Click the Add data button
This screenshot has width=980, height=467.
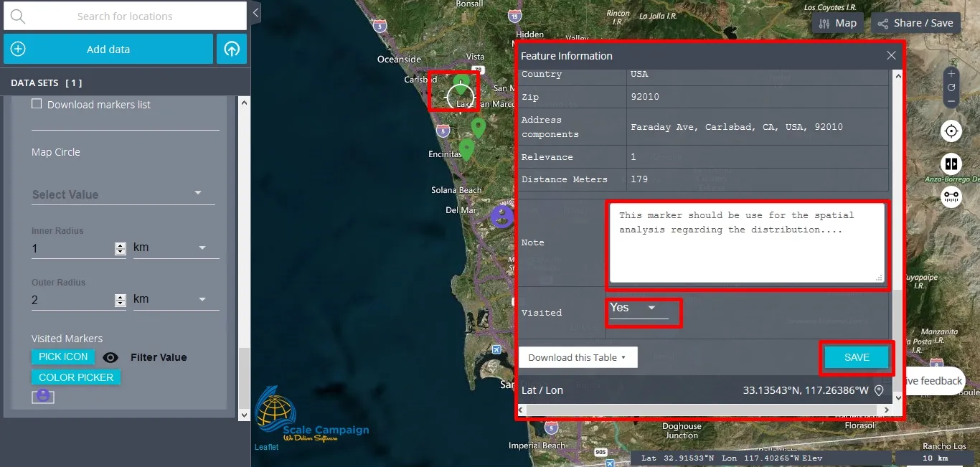108,49
